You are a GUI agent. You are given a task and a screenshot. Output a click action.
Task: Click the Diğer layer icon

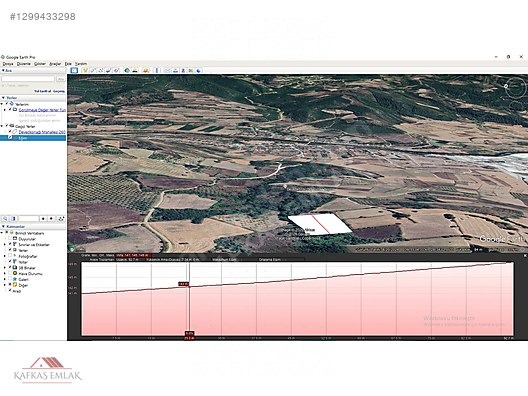[x=15, y=285]
